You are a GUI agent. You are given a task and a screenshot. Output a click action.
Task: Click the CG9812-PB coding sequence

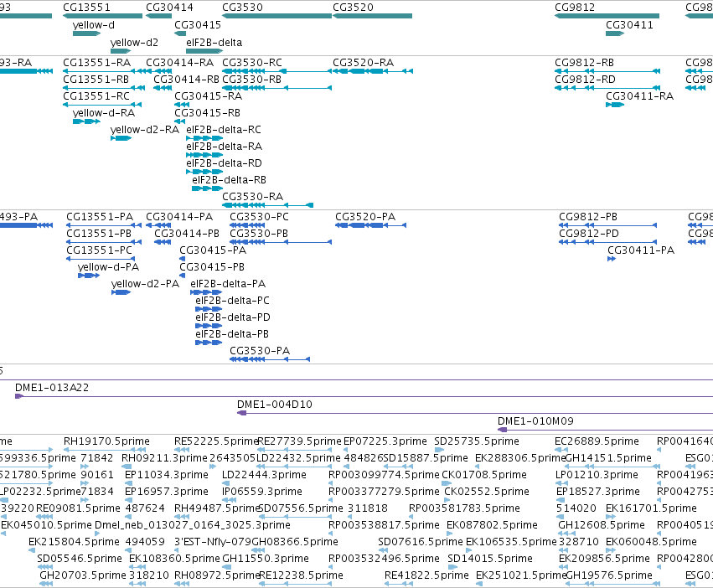608,225
